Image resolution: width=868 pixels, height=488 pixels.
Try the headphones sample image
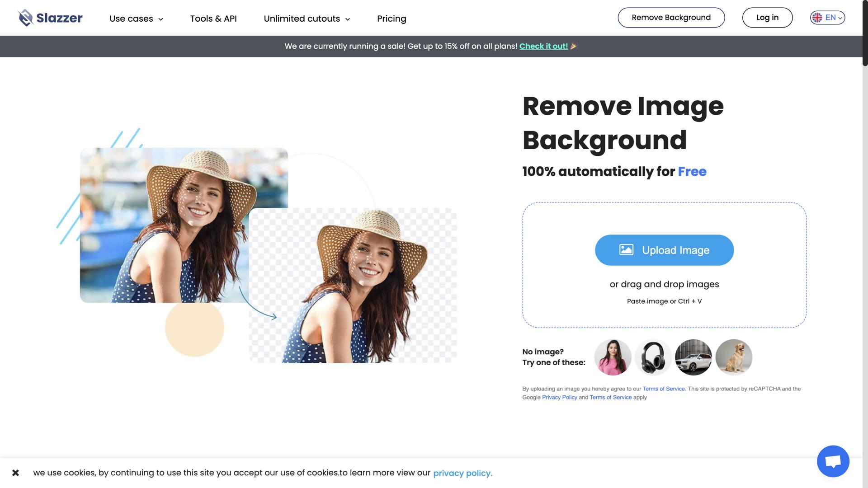[x=653, y=357]
